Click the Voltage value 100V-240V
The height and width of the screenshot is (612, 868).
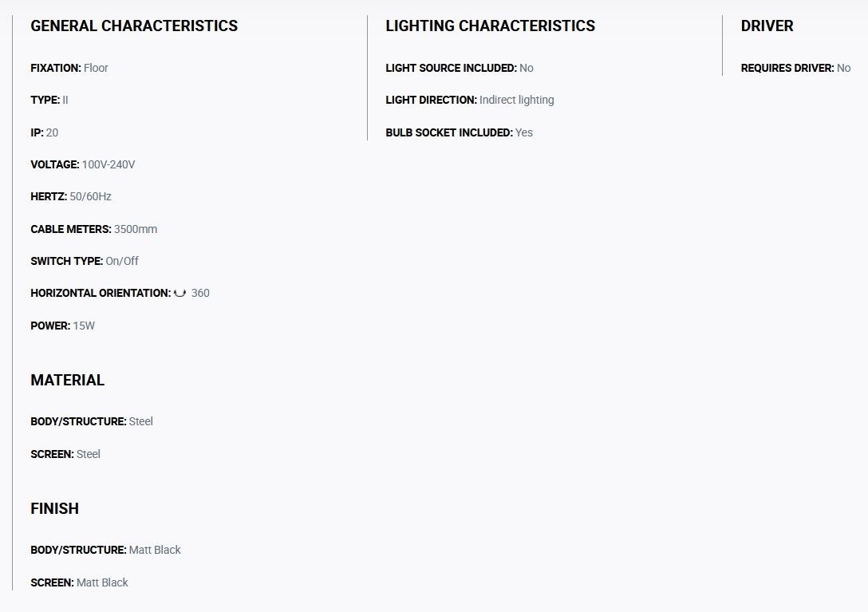pos(108,164)
